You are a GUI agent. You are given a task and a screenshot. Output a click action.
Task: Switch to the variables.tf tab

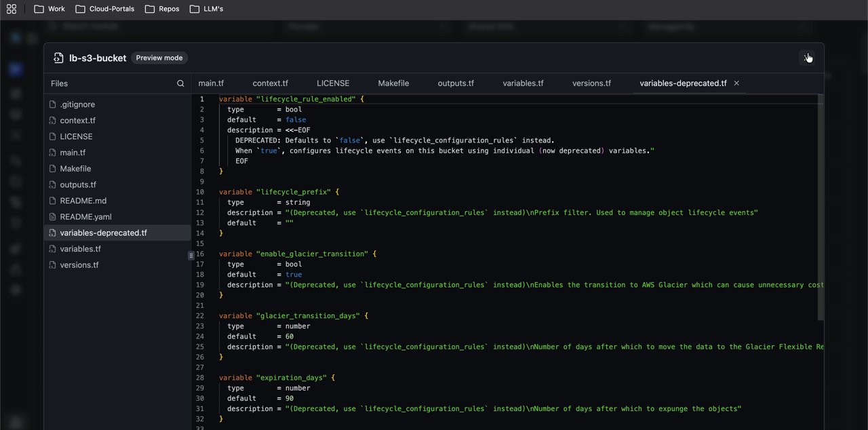tap(523, 83)
